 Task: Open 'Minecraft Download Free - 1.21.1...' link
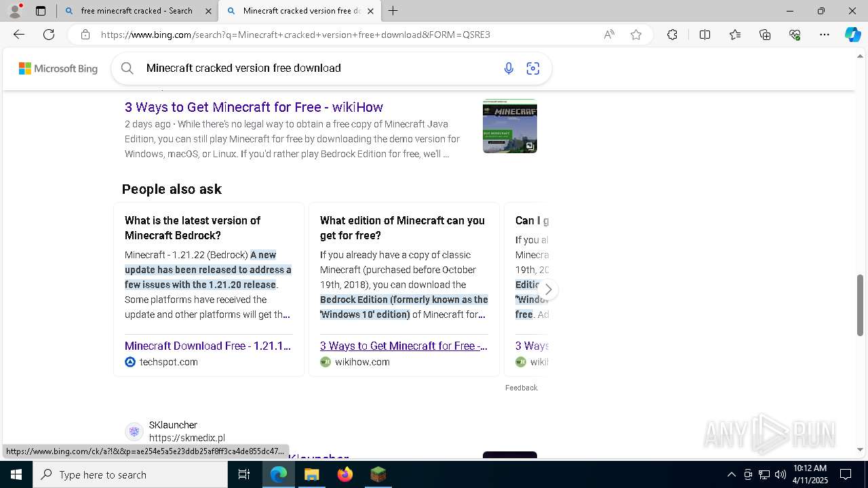208,346
